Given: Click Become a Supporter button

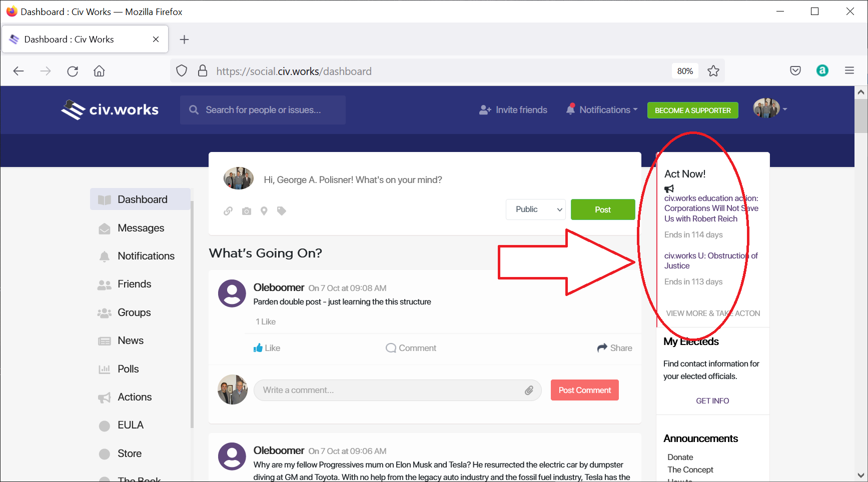Looking at the screenshot, I should 692,110.
